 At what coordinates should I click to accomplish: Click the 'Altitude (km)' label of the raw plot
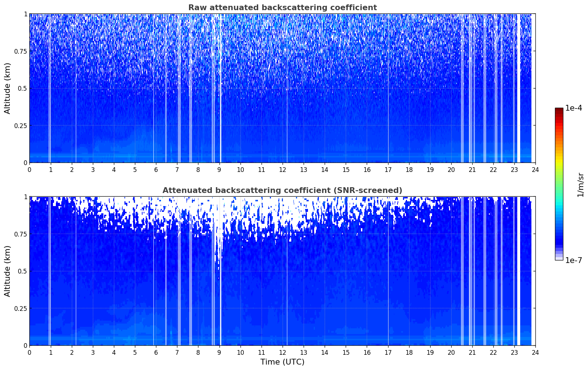pos(8,88)
